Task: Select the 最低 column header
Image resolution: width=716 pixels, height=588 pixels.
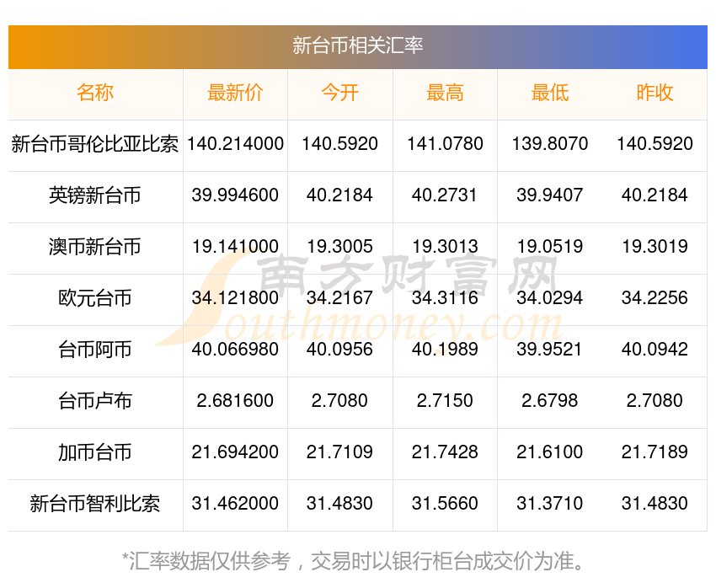Action: tap(550, 93)
